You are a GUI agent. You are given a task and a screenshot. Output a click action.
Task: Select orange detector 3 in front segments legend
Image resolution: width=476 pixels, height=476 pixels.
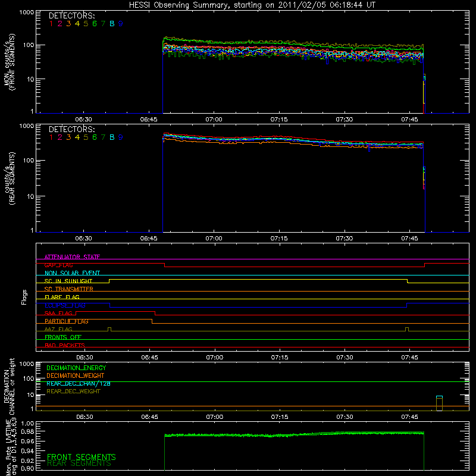(x=68, y=24)
